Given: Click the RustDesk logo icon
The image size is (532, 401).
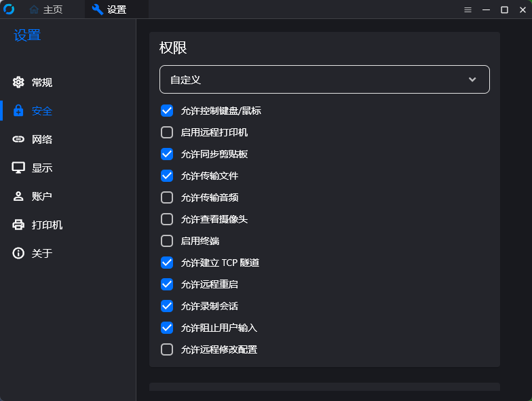Looking at the screenshot, I should click(x=9, y=9).
